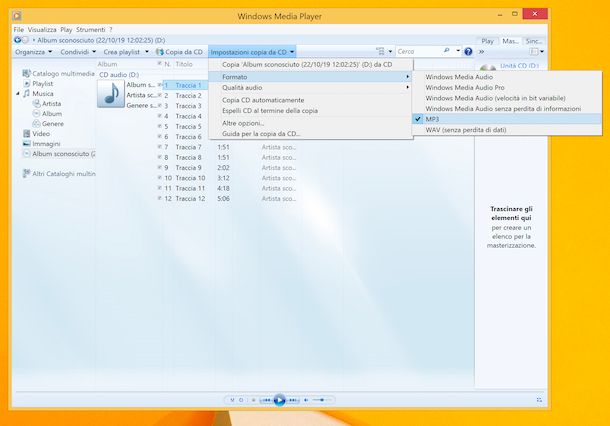Open Catalogo multimediale in sidebar
Viewport: 610px width, 426px height.
click(59, 74)
